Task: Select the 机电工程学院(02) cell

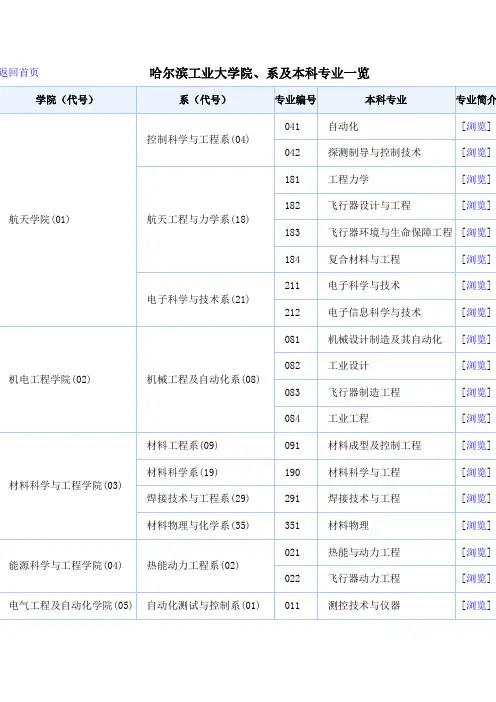Action: tap(68, 380)
